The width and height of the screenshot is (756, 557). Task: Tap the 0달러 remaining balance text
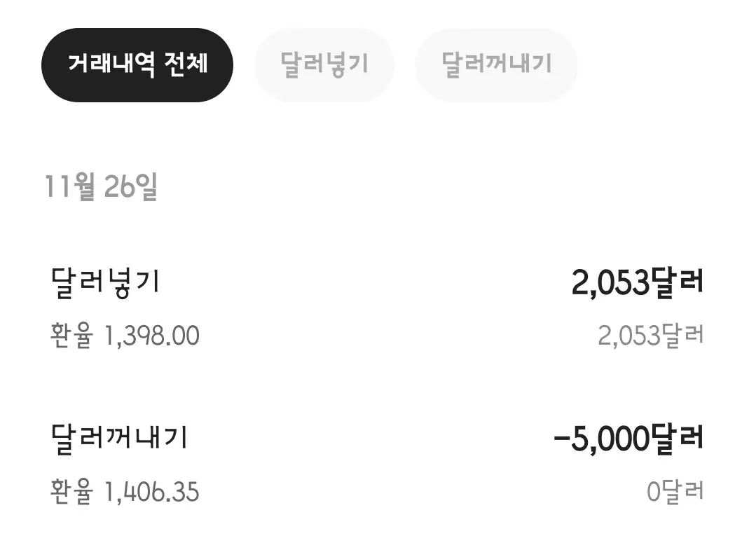(x=678, y=493)
